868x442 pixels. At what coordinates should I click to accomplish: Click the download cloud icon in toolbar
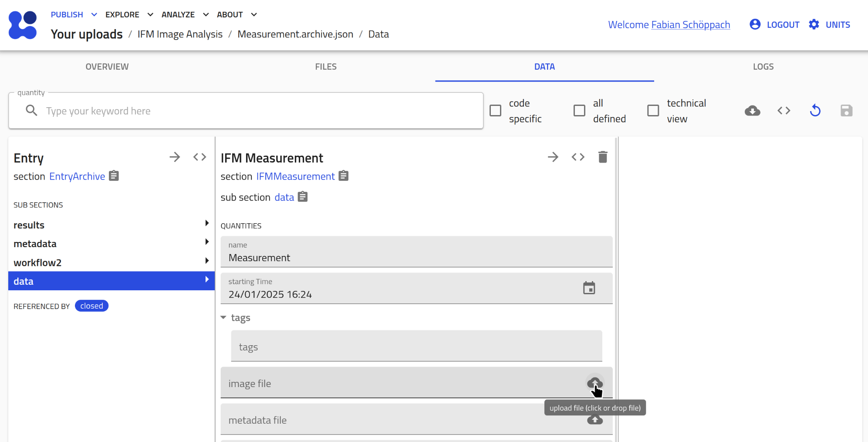coord(752,111)
